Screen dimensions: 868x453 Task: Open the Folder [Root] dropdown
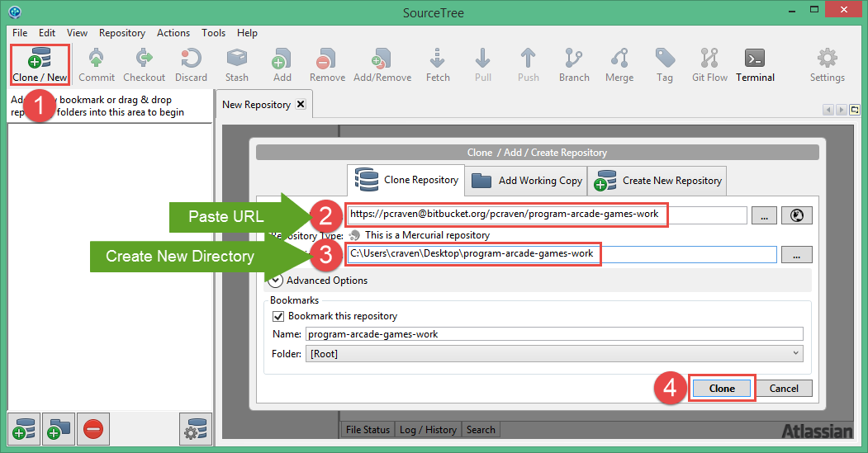(x=554, y=353)
